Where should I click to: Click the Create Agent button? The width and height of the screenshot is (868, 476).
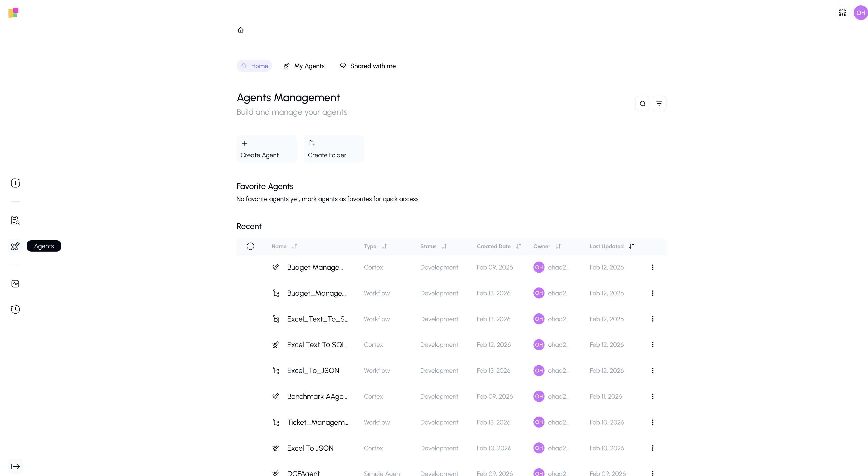266,148
